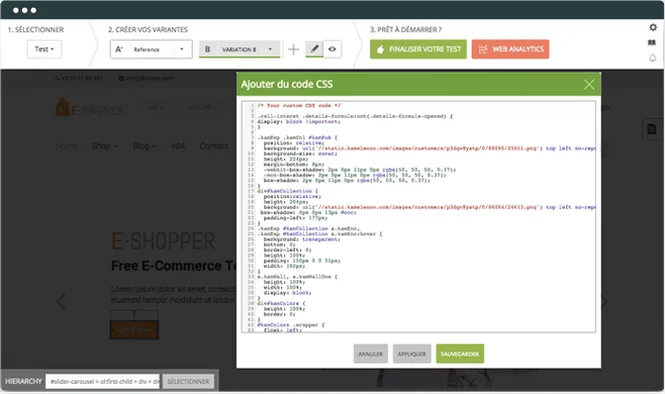Open the 404 menu item on page
The image size is (665, 394).
[x=178, y=146]
